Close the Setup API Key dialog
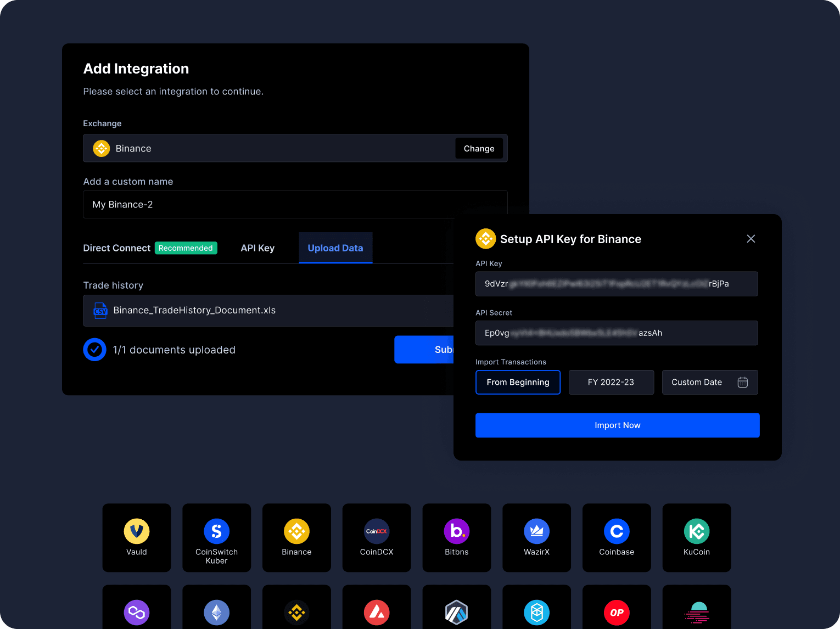The image size is (840, 629). tap(751, 239)
